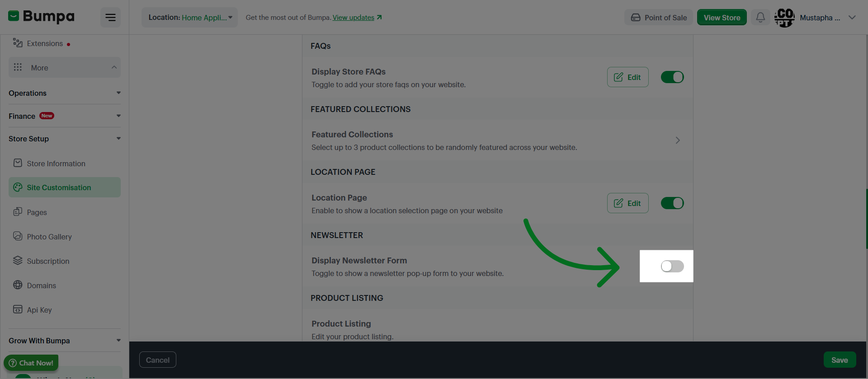The image size is (868, 379).
Task: Click the Subscription layers icon
Action: (18, 261)
